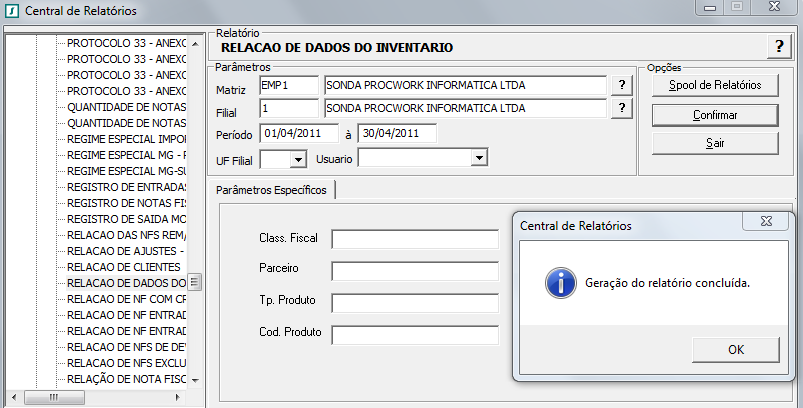The image size is (803, 408).
Task: Select REGISTRO DE NOTAS FIS report
Action: click(x=126, y=203)
